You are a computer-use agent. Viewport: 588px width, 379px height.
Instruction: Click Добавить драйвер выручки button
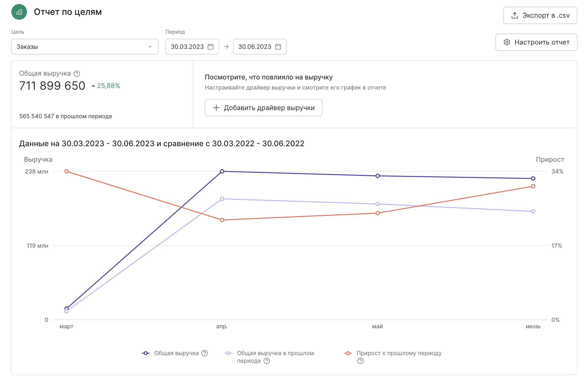(x=263, y=107)
